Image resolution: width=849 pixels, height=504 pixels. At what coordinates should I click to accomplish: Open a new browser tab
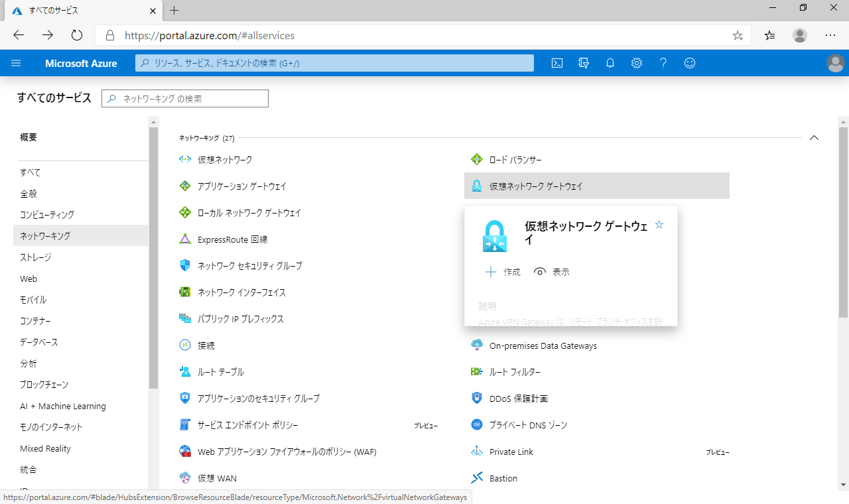click(174, 10)
